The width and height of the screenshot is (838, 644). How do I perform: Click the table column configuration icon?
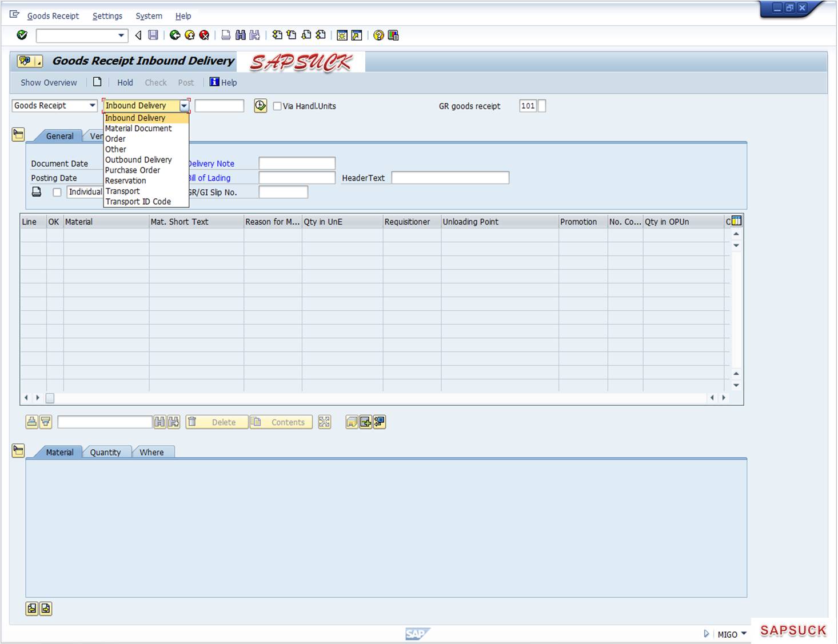(x=736, y=221)
